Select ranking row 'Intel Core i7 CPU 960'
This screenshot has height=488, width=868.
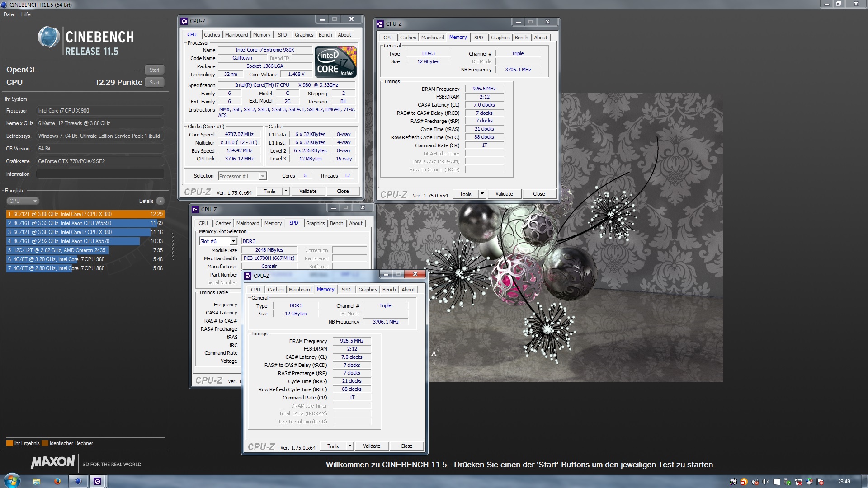click(x=85, y=259)
